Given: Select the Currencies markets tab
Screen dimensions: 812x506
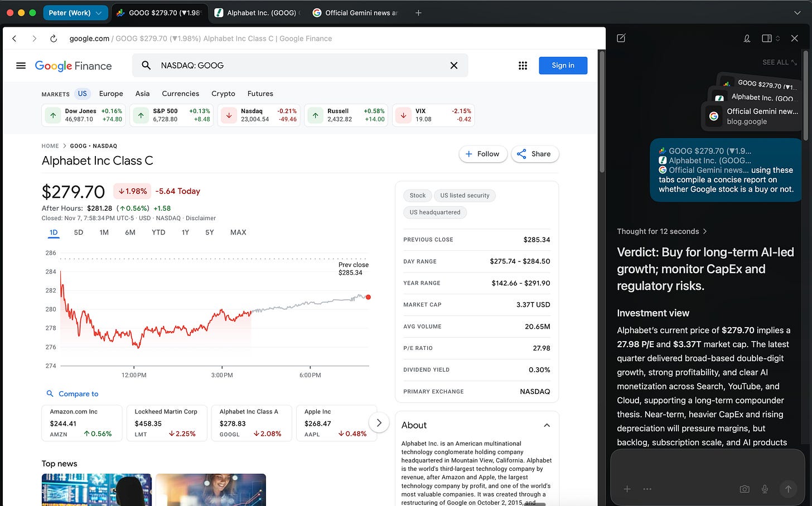Looking at the screenshot, I should point(180,94).
